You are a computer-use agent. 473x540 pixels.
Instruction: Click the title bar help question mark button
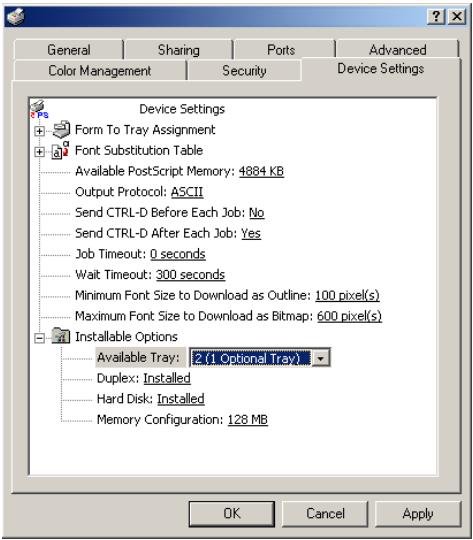tap(436, 16)
